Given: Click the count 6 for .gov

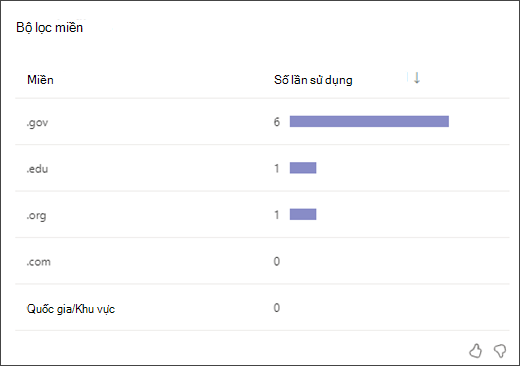Looking at the screenshot, I should 277,122.
